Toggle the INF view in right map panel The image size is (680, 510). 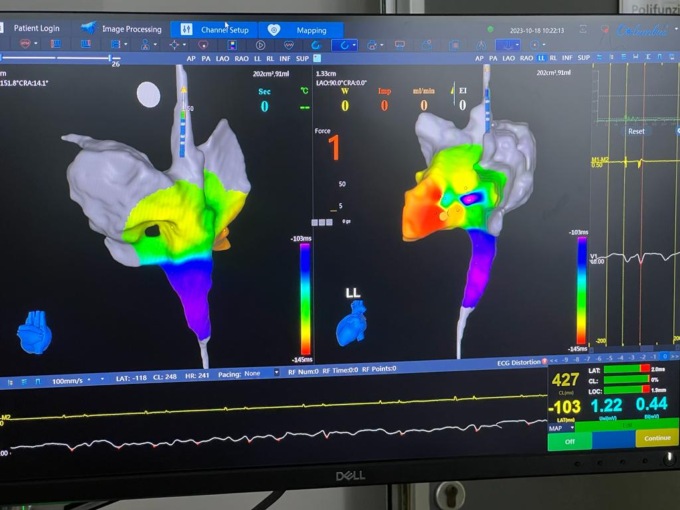point(567,58)
